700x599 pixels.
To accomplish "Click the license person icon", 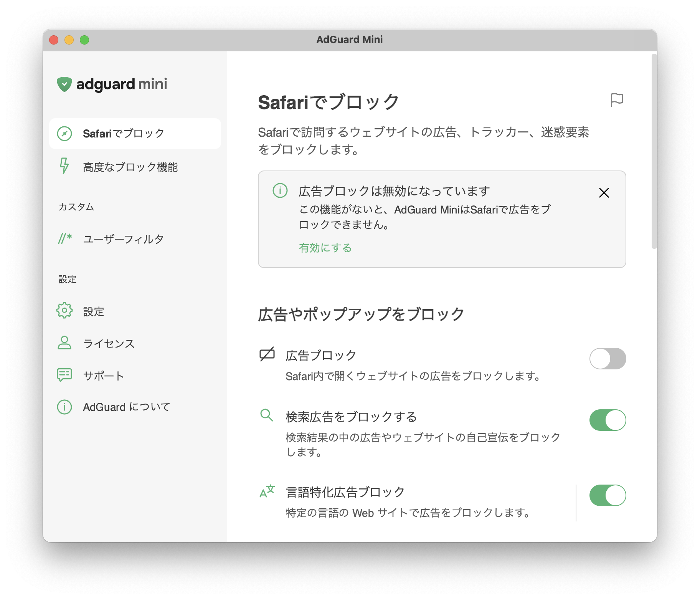I will pos(64,343).
